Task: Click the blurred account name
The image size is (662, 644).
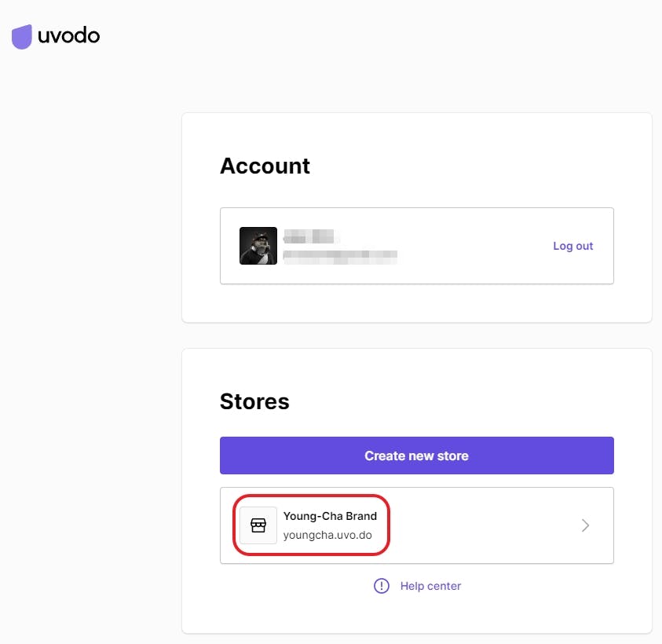Action: 309,236
